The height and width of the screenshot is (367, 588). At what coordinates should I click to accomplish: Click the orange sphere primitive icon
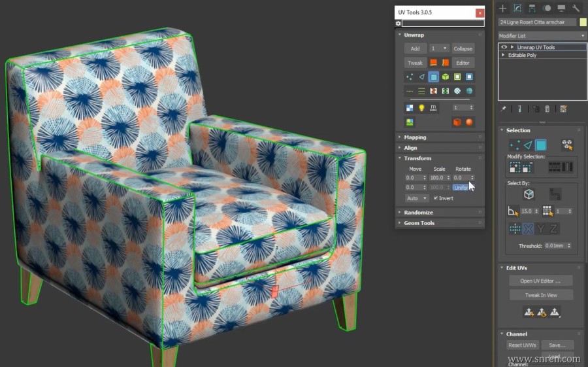coord(469,122)
